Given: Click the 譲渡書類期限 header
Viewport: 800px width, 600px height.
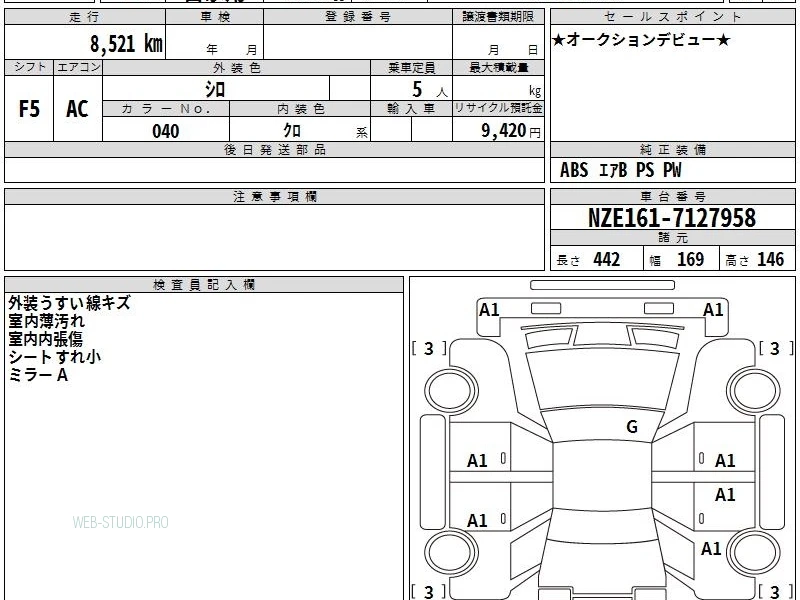Looking at the screenshot, I should click(498, 17).
